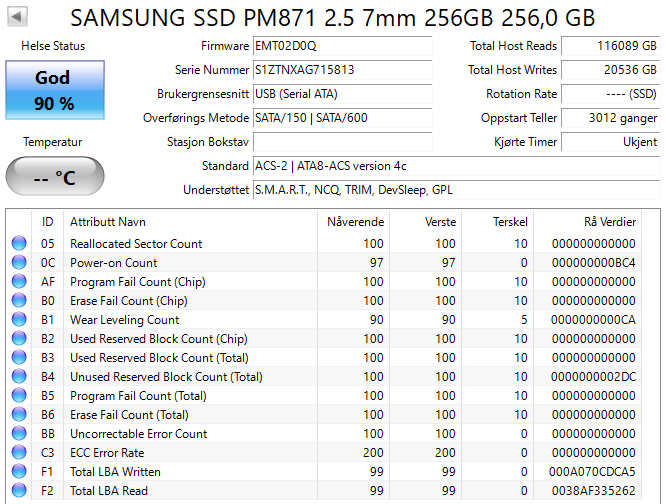Click the Firmware value field EMT02D0Q

click(x=341, y=46)
